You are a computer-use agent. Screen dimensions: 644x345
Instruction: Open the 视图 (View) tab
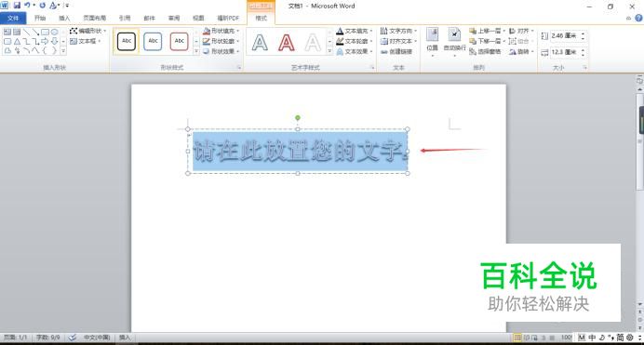(198, 18)
